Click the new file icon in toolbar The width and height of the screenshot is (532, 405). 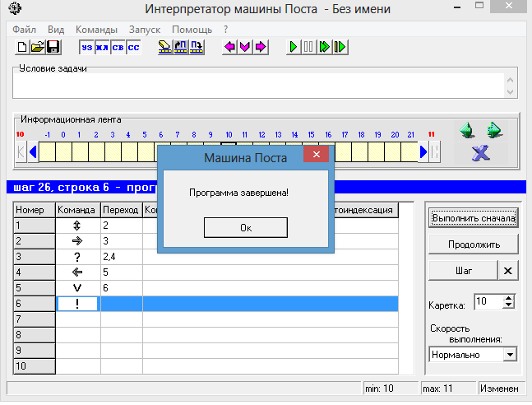pyautogui.click(x=22, y=47)
